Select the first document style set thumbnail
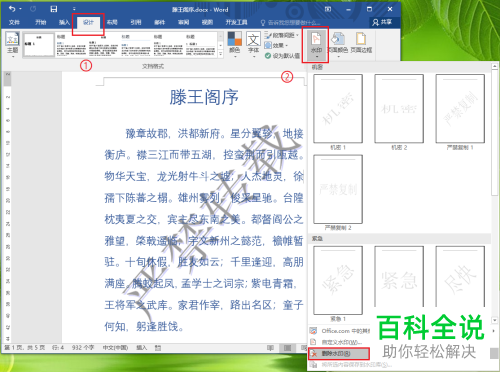This screenshot has height=372, width=500. click(39, 45)
